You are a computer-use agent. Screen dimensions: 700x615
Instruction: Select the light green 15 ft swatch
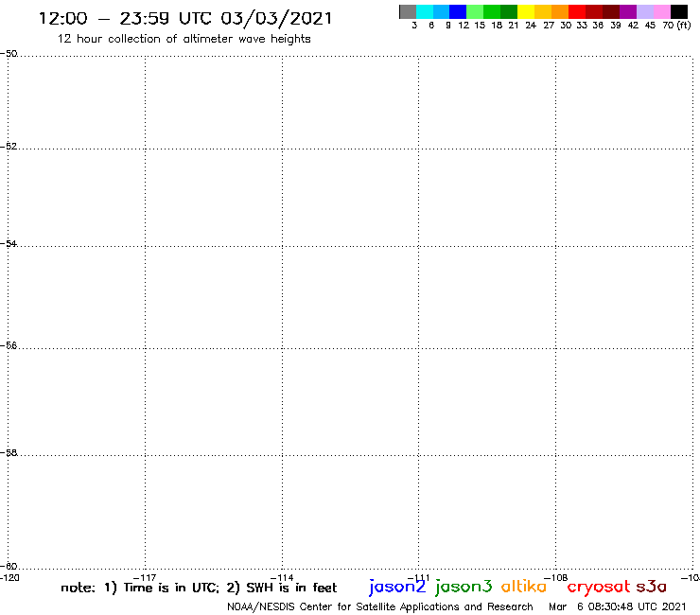click(x=476, y=11)
